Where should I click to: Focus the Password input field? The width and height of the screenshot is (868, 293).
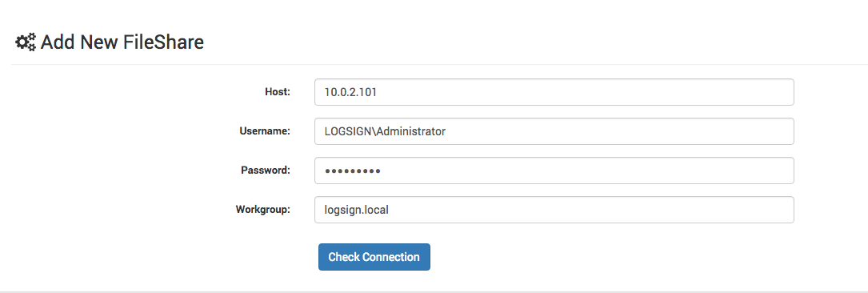554,171
